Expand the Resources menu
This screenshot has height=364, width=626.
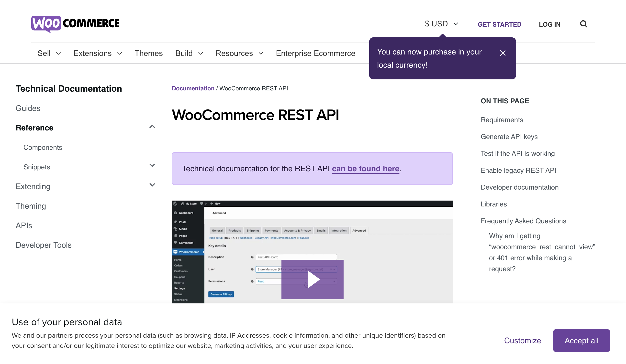coord(239,53)
